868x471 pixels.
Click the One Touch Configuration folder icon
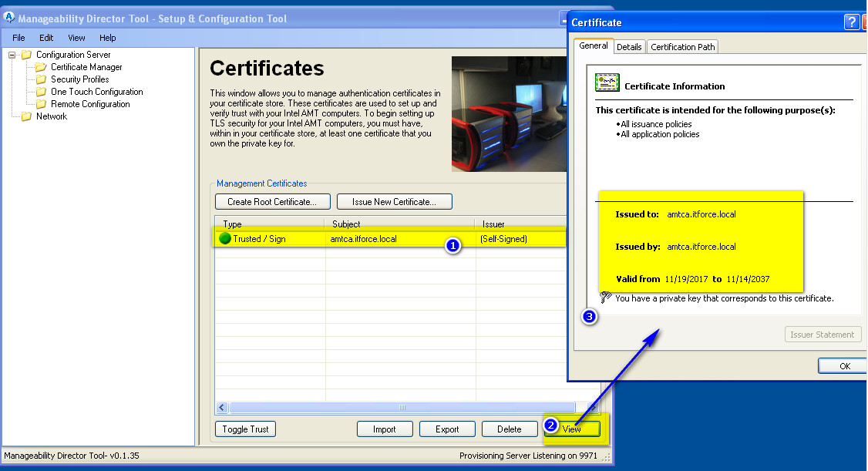(x=40, y=91)
